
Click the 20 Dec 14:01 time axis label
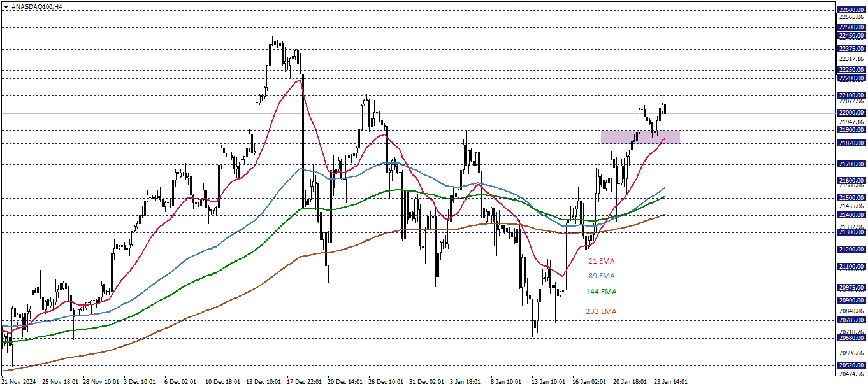coord(345,383)
